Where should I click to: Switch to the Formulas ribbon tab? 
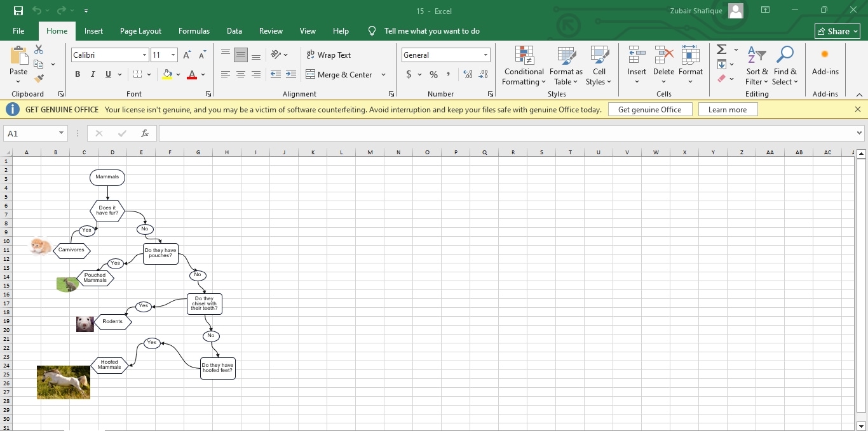click(x=194, y=30)
